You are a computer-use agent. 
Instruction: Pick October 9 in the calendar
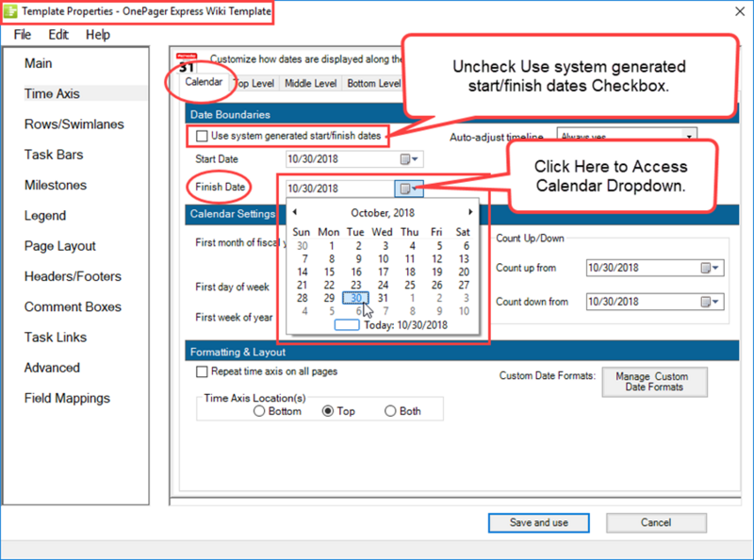pyautogui.click(x=358, y=259)
